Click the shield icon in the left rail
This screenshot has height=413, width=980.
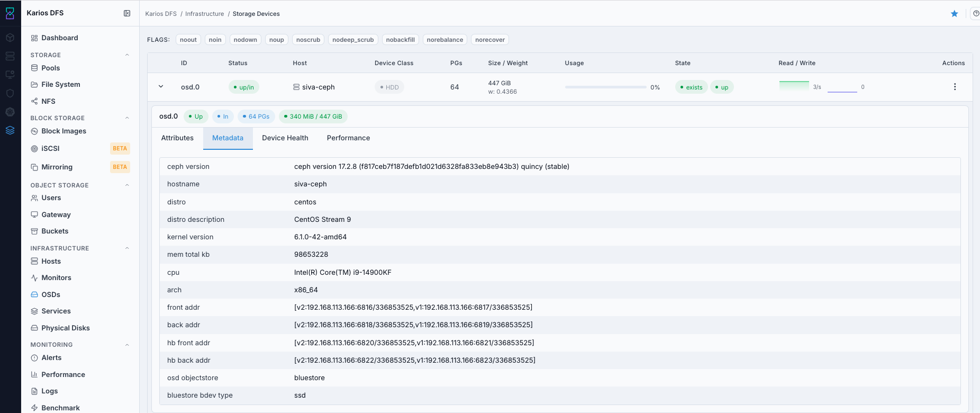pos(10,93)
